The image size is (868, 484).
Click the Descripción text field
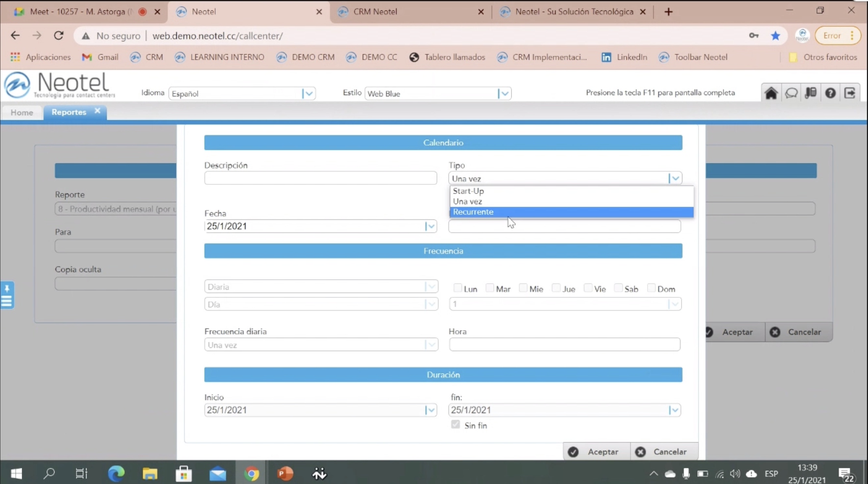click(x=320, y=178)
